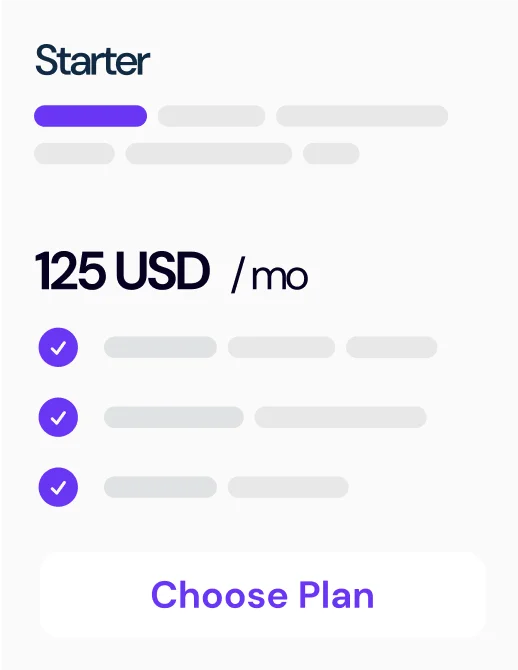
Task: Click the third purple checkmark icon
Action: 58,487
